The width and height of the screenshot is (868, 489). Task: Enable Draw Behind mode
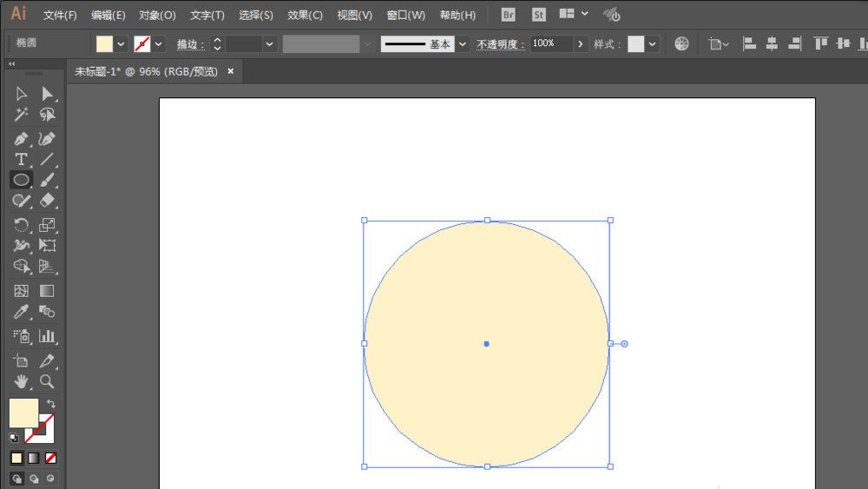34,478
